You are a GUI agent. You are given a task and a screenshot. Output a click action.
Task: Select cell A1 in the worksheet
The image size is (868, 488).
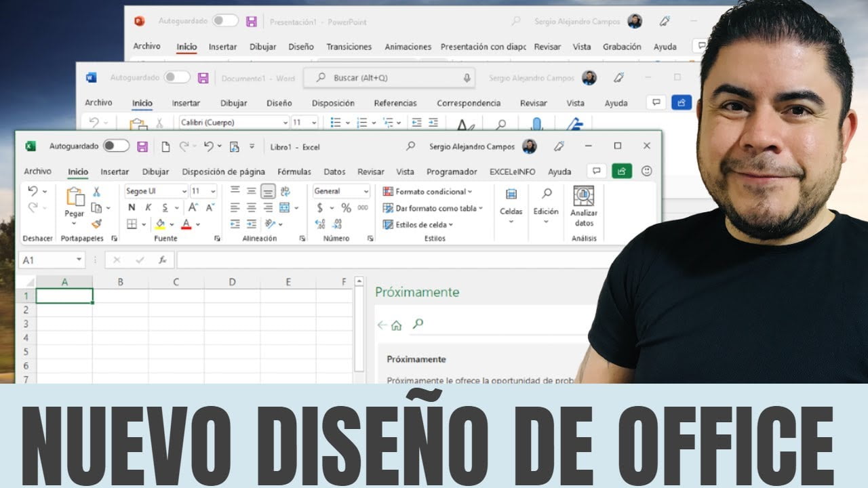(x=64, y=296)
